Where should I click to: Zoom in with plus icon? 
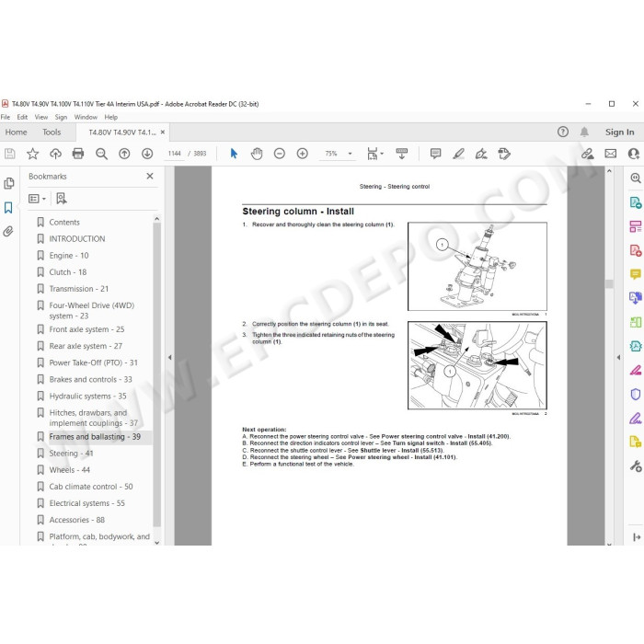pyautogui.click(x=303, y=154)
